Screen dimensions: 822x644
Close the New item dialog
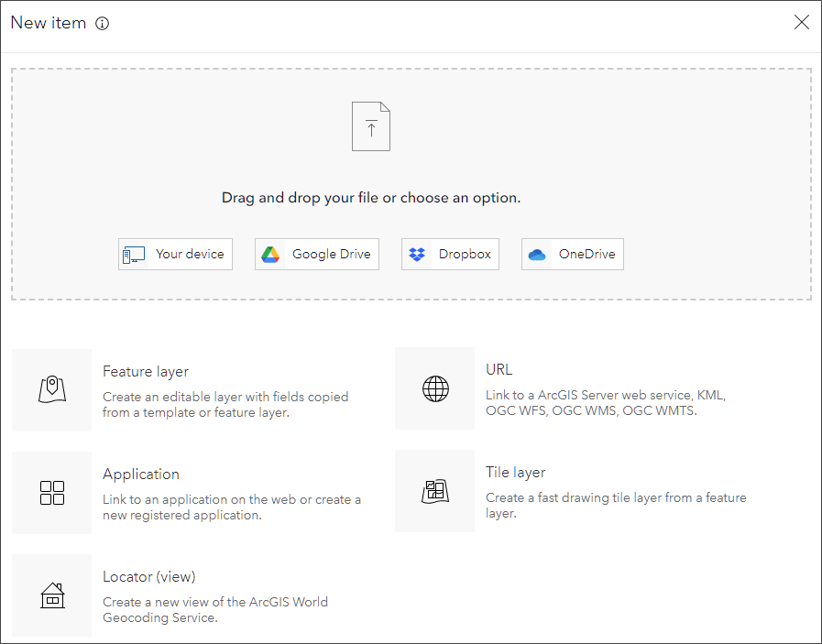pos(802,23)
